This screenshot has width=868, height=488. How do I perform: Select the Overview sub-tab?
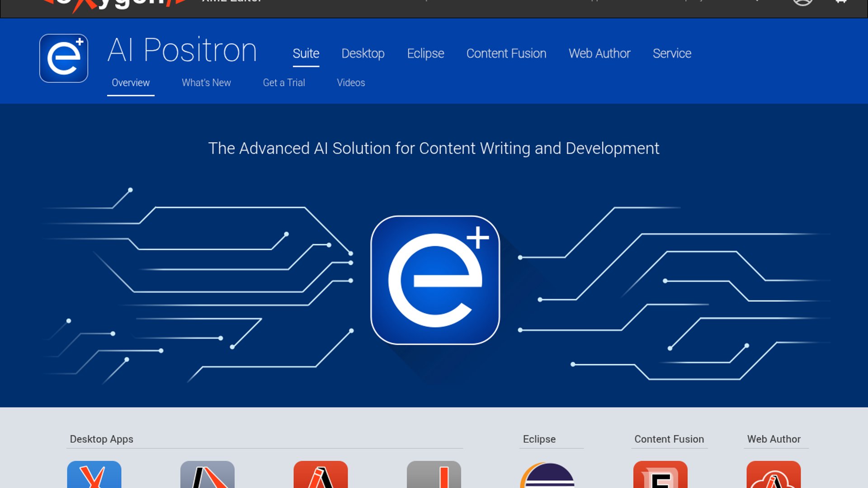pos(131,83)
